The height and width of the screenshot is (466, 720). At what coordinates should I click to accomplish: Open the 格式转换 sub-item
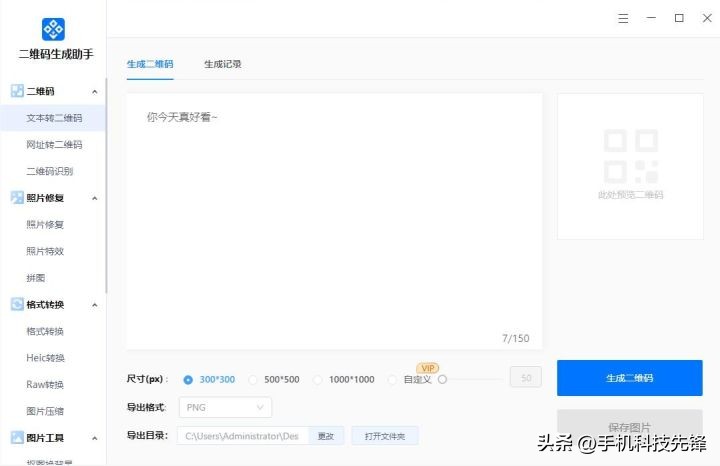(x=45, y=331)
